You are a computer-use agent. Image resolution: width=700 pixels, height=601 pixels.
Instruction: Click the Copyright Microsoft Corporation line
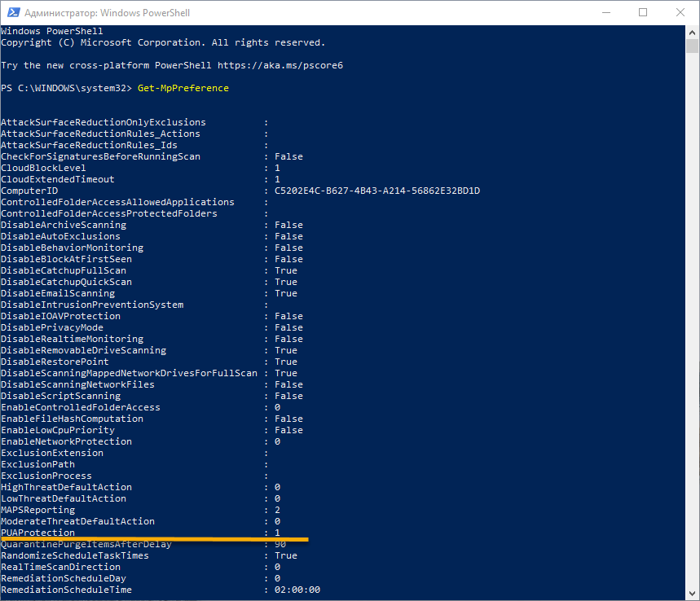tap(163, 43)
